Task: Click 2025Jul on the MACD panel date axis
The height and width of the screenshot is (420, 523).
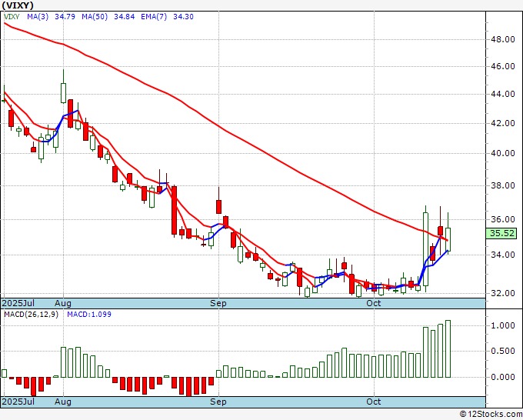Action: coord(18,402)
